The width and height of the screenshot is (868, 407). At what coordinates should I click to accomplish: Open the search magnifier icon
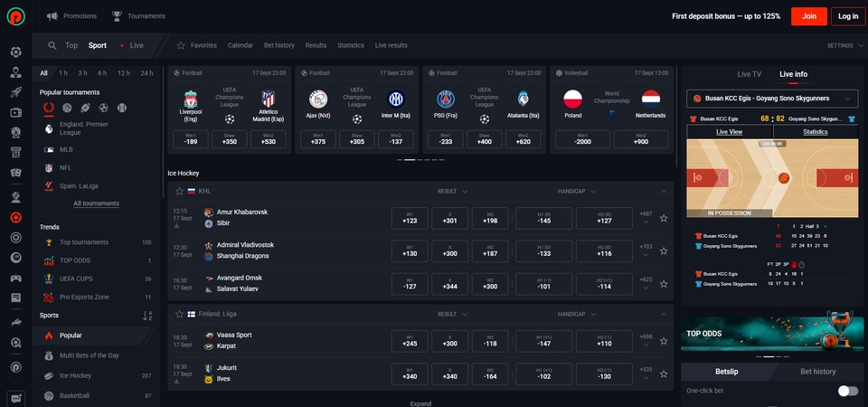pos(52,45)
